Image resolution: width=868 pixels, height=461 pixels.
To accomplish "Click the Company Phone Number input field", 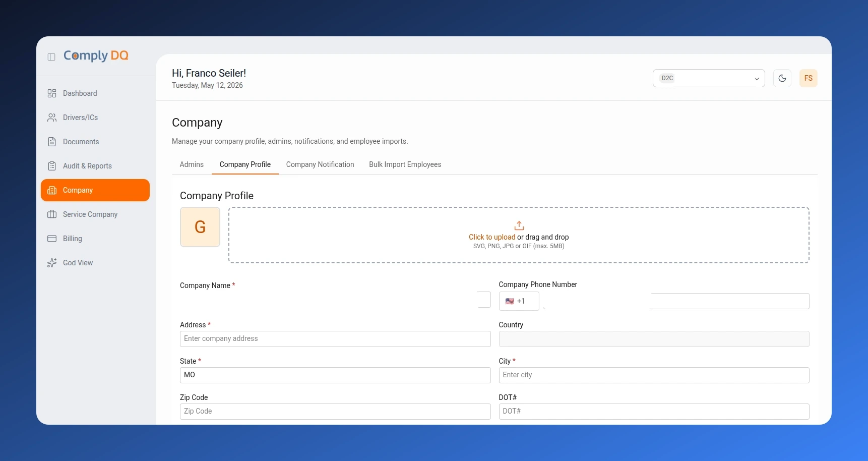I will [676, 301].
